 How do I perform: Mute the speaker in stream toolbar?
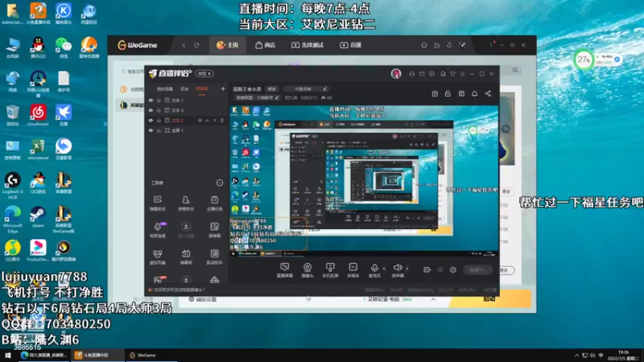pyautogui.click(x=397, y=270)
